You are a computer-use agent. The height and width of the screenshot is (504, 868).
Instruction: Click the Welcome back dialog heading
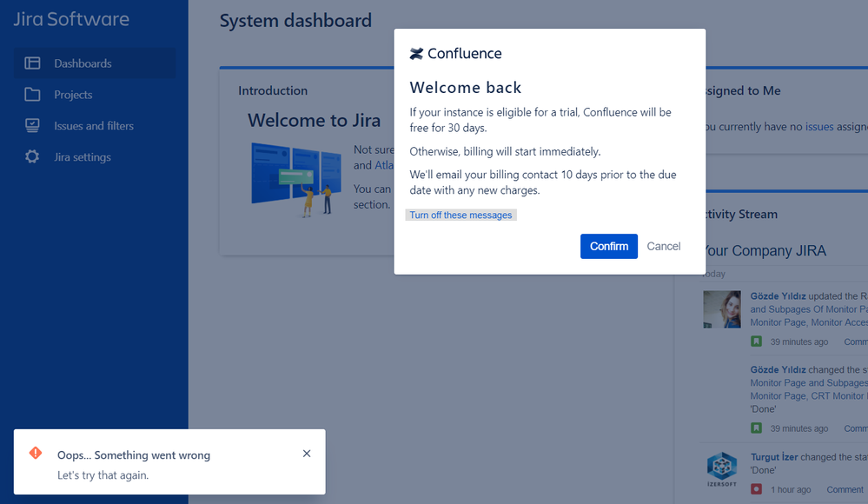click(x=466, y=88)
